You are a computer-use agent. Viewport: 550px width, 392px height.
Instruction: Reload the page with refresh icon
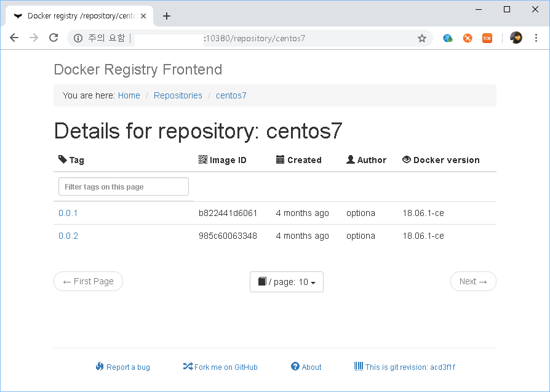[x=54, y=38]
